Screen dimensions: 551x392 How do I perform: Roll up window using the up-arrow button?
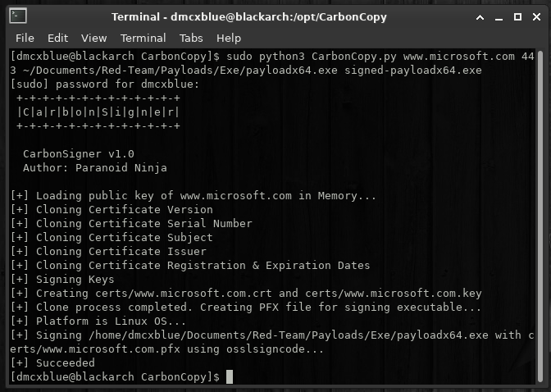coord(480,17)
